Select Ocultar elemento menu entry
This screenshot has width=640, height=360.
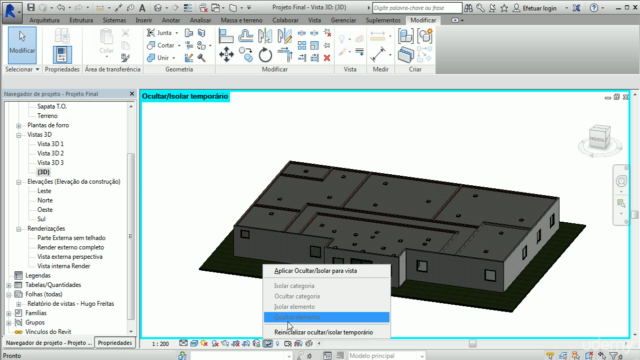tap(327, 317)
